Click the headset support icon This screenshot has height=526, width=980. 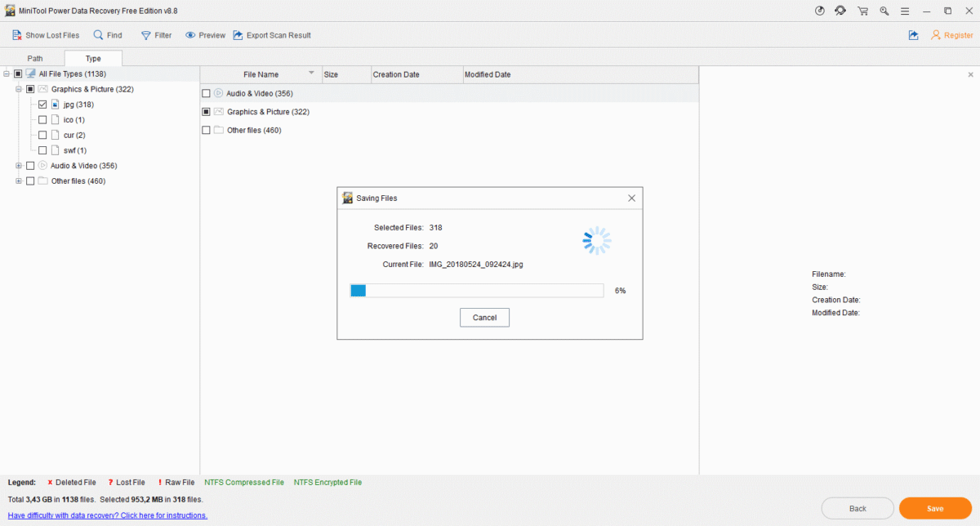tap(840, 11)
